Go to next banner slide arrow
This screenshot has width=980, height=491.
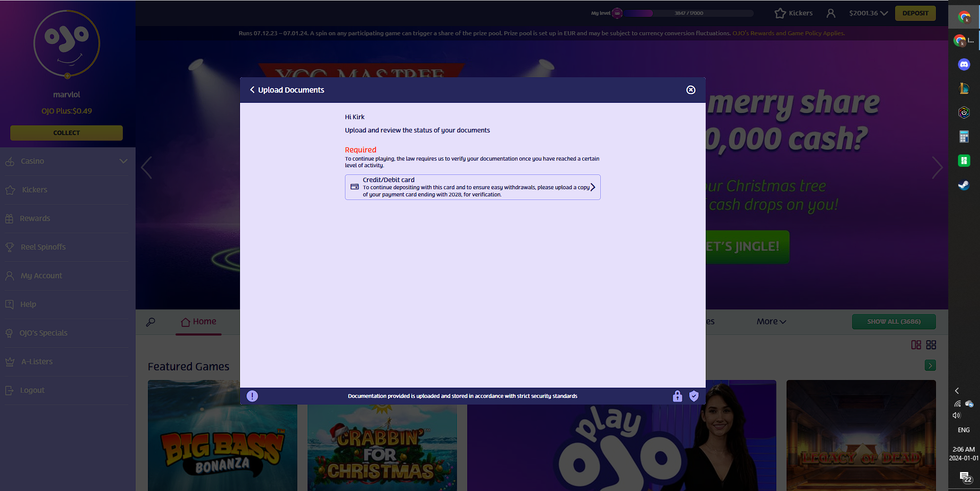click(937, 167)
